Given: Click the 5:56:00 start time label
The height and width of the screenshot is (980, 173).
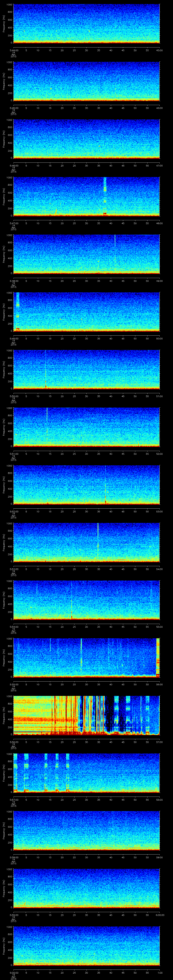Looking at the screenshot, I should click(x=14, y=742).
